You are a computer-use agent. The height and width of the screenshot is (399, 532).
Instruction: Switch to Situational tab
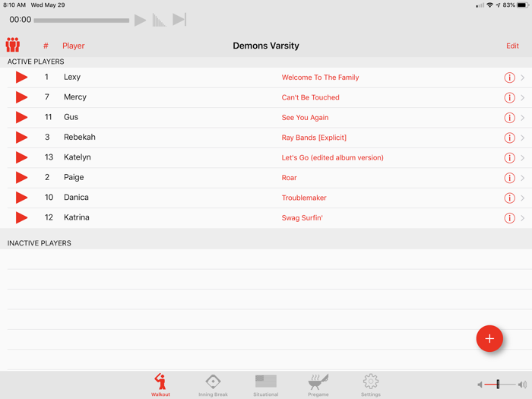tap(266, 385)
